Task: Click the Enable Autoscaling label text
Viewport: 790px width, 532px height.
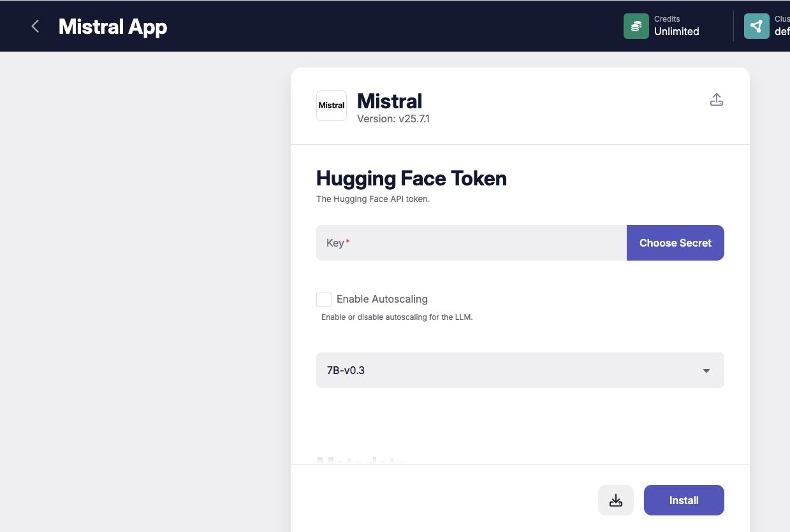Action: (382, 299)
